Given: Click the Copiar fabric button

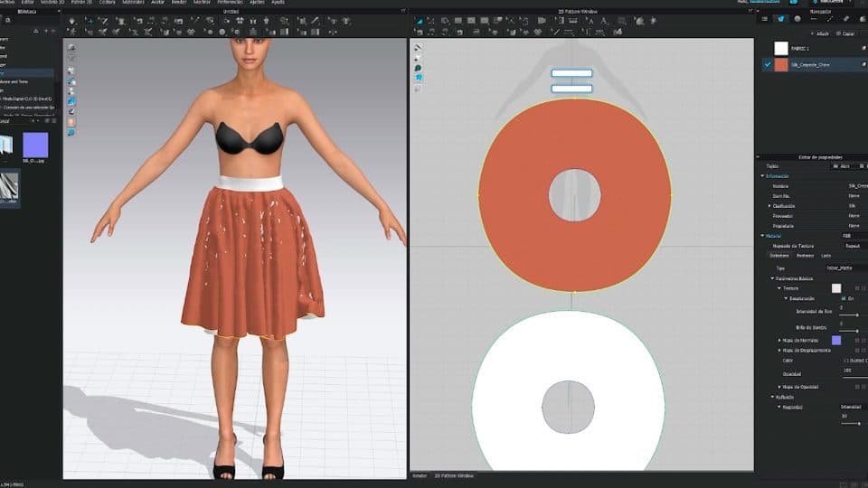Looking at the screenshot, I should [845, 33].
